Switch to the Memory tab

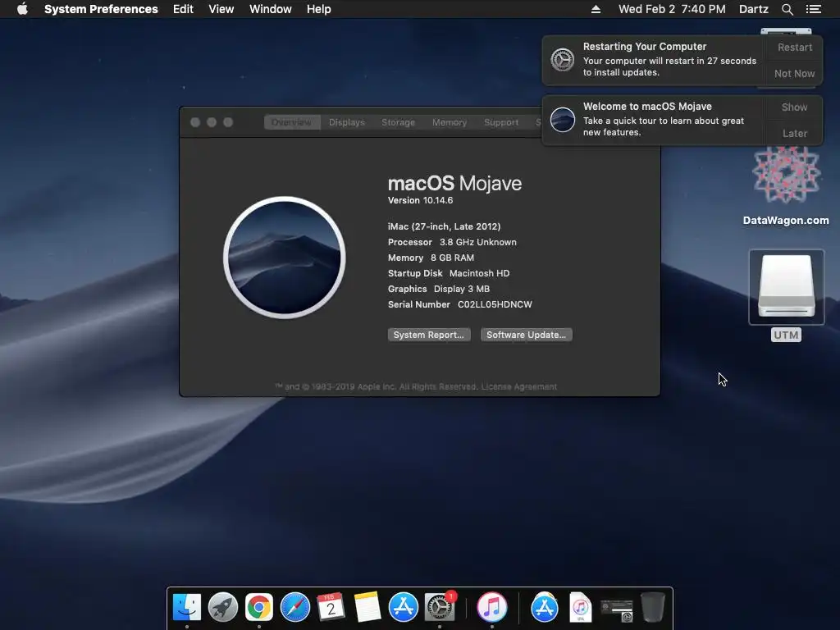[450, 122]
